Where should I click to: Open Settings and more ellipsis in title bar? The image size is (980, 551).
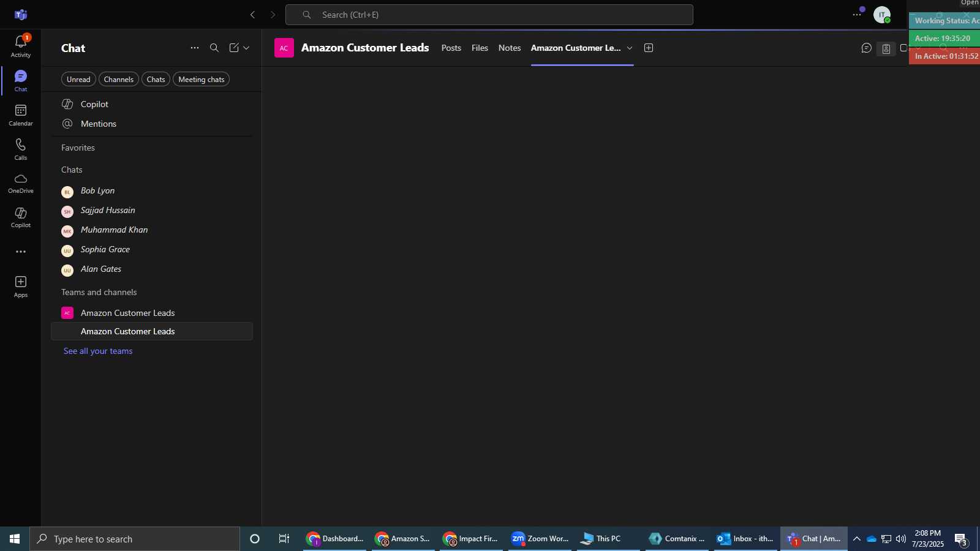pos(857,15)
